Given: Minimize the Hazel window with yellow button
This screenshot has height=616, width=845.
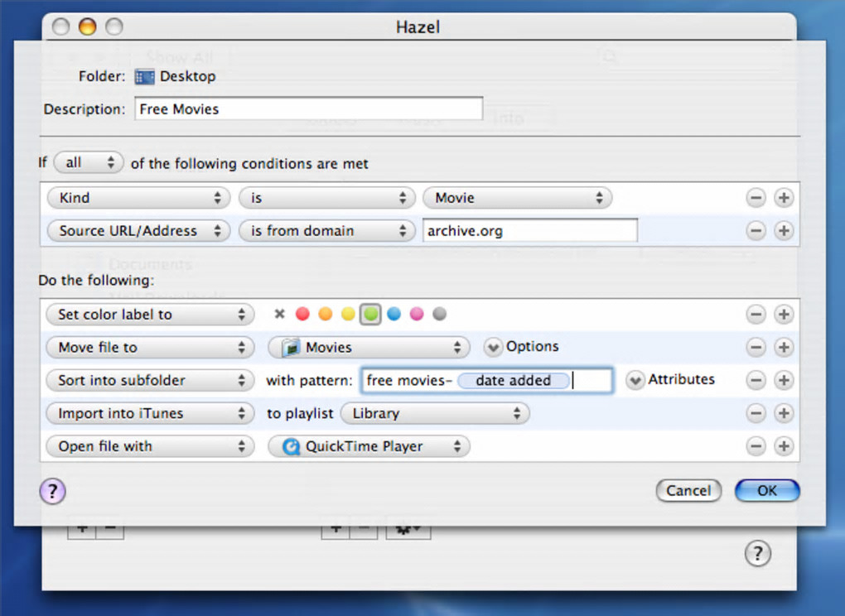Looking at the screenshot, I should click(x=87, y=26).
